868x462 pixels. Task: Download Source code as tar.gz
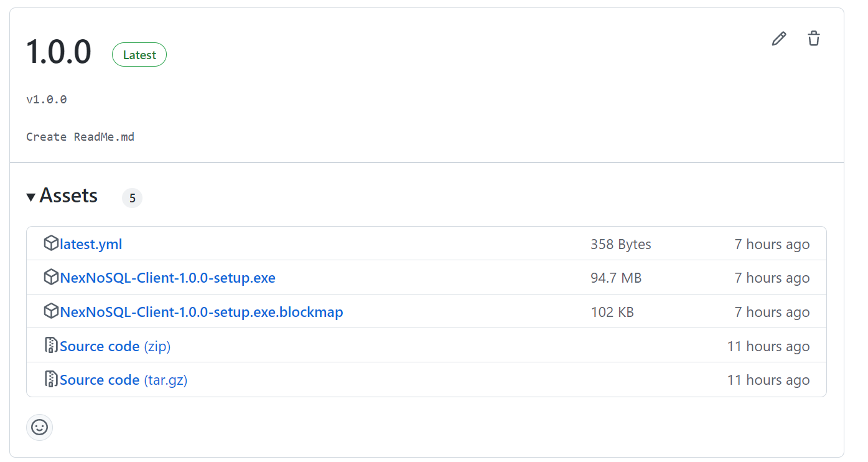click(123, 379)
